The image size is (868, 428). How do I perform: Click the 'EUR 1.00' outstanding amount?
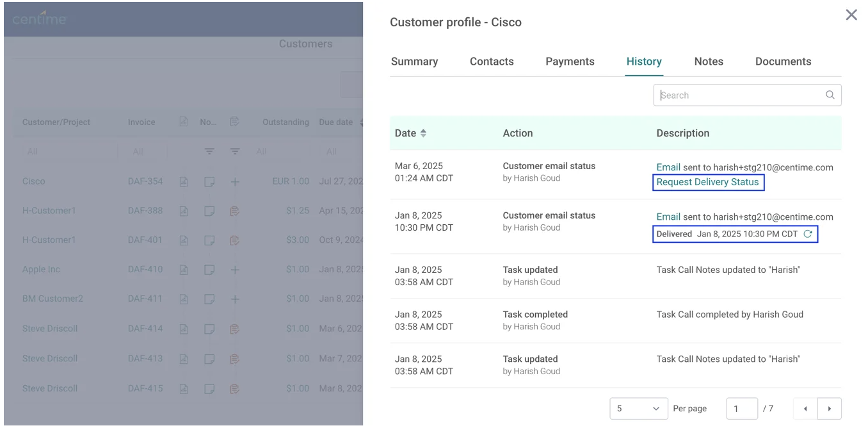pyautogui.click(x=291, y=181)
